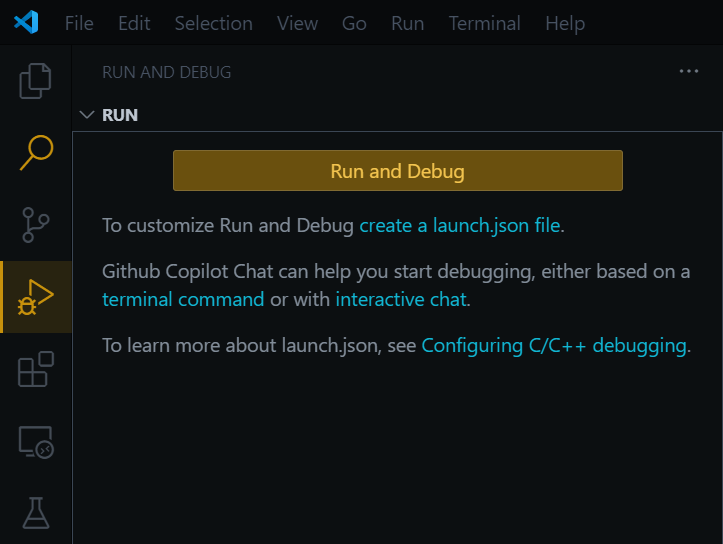Collapse the RUN section chevron
The width and height of the screenshot is (723, 544).
(87, 115)
